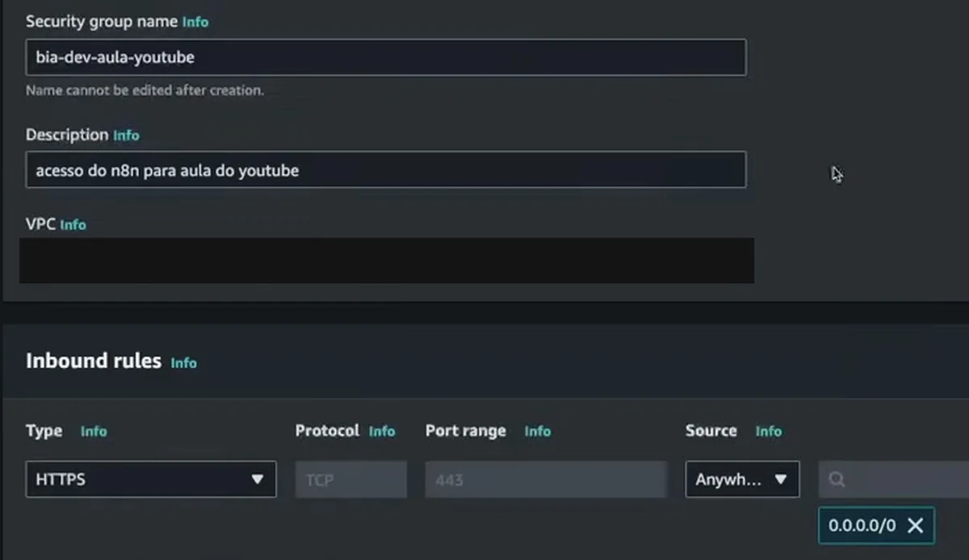
Task: Click the disabled TCP protocol field
Action: [x=351, y=479]
